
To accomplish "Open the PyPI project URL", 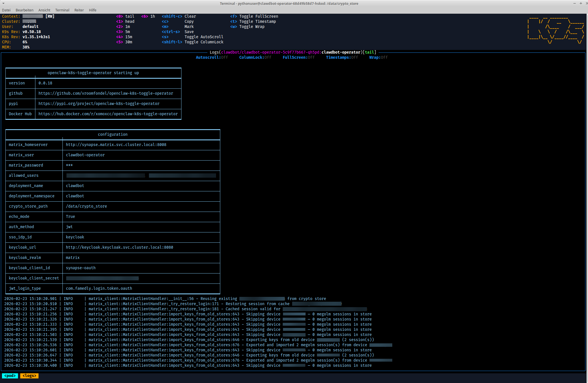I will pos(99,104).
